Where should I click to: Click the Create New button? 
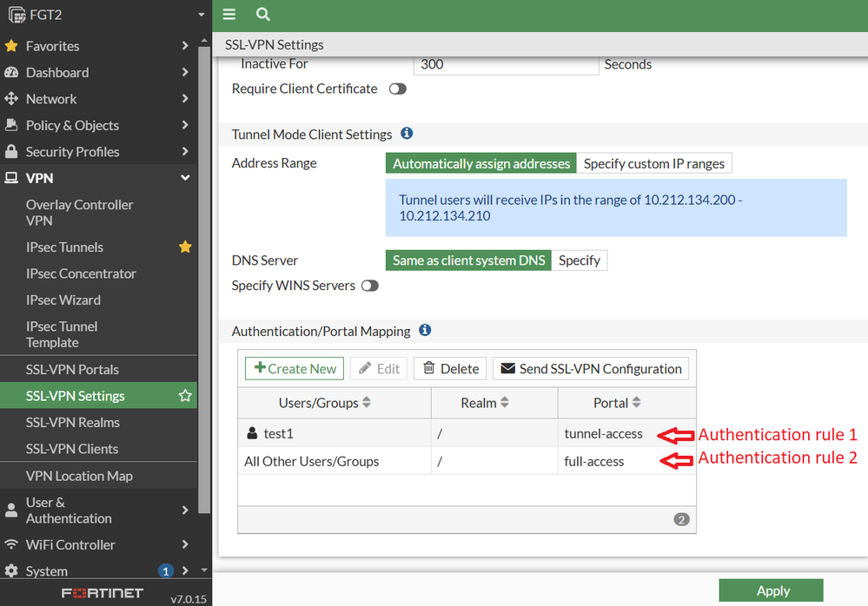[295, 369]
